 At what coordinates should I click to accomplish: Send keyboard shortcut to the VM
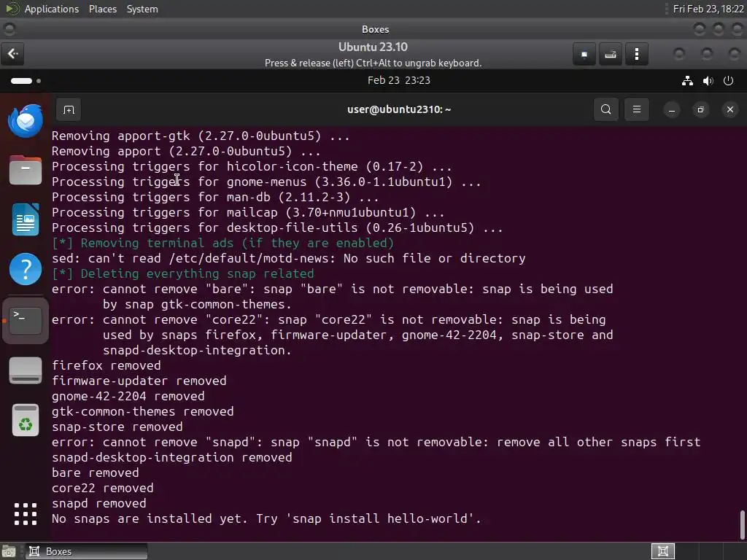pos(611,54)
